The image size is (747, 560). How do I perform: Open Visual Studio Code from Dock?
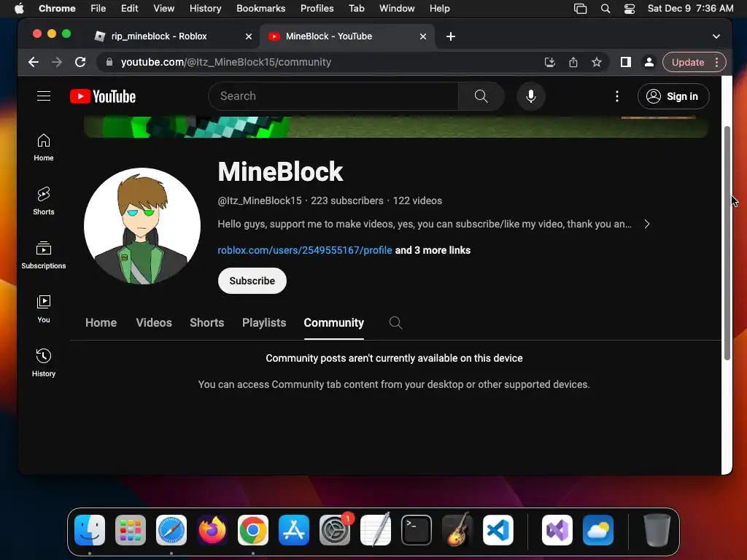(x=498, y=530)
